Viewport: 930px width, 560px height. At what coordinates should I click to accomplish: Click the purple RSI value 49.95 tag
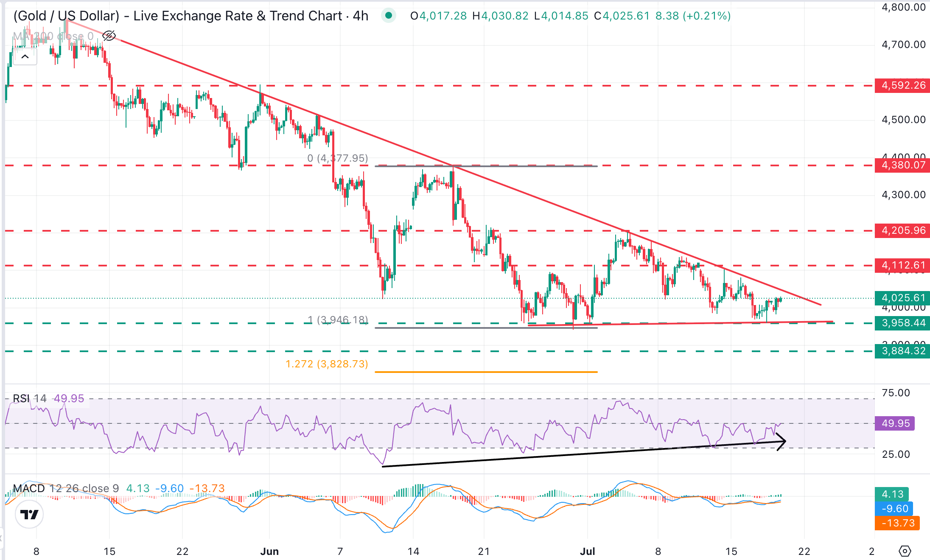pos(895,423)
